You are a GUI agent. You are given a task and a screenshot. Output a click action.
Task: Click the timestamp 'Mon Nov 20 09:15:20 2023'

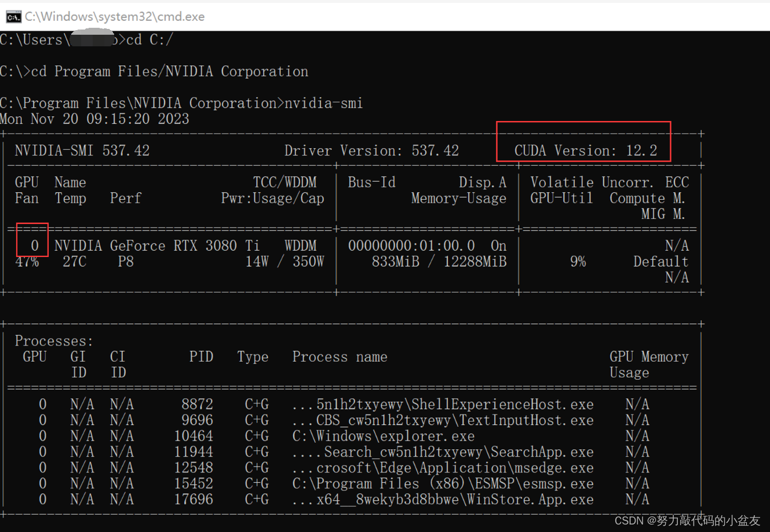click(94, 119)
